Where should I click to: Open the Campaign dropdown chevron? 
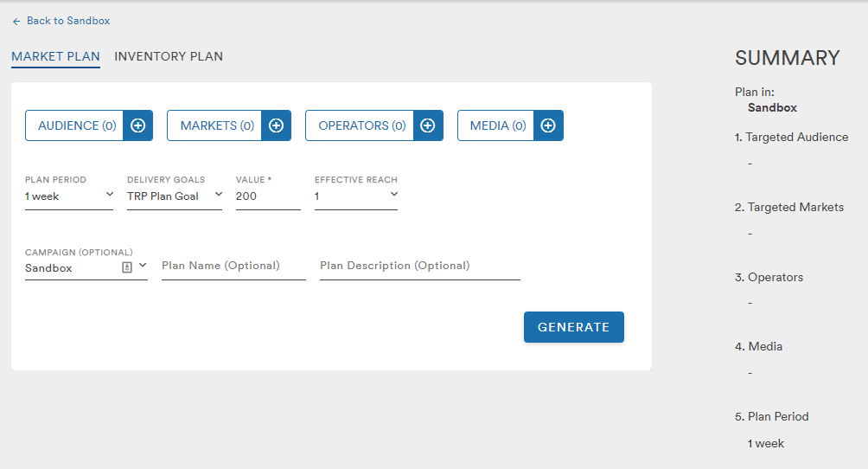pos(143,265)
